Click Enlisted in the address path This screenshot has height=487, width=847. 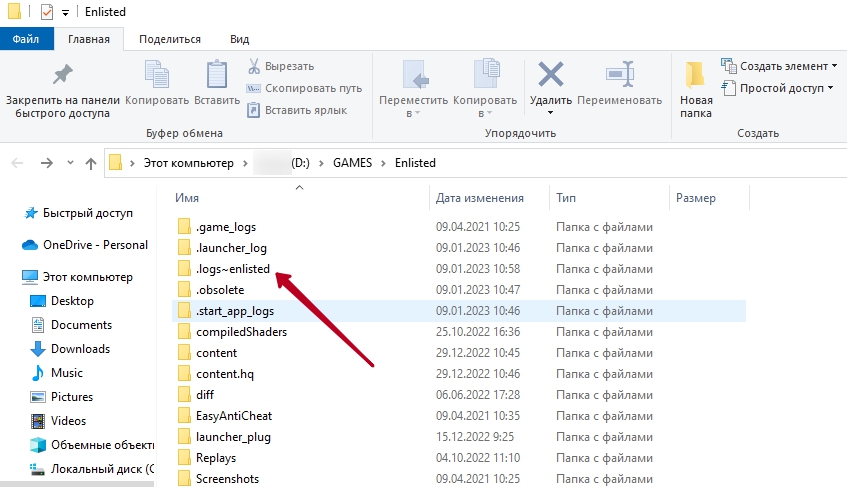[x=415, y=163]
